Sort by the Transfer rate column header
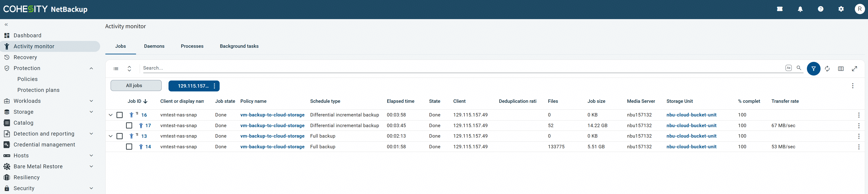 pos(785,101)
